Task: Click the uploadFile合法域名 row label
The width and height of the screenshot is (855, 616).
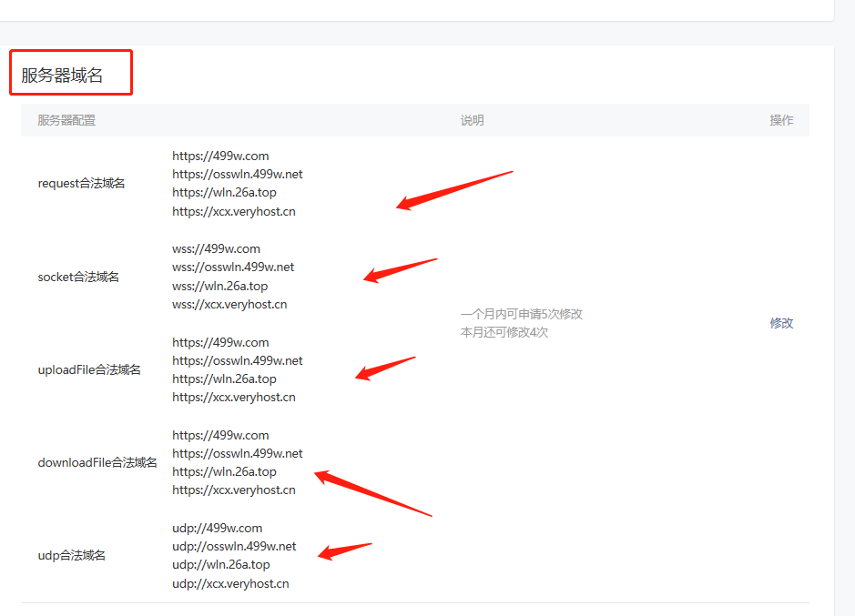Action: tap(89, 369)
